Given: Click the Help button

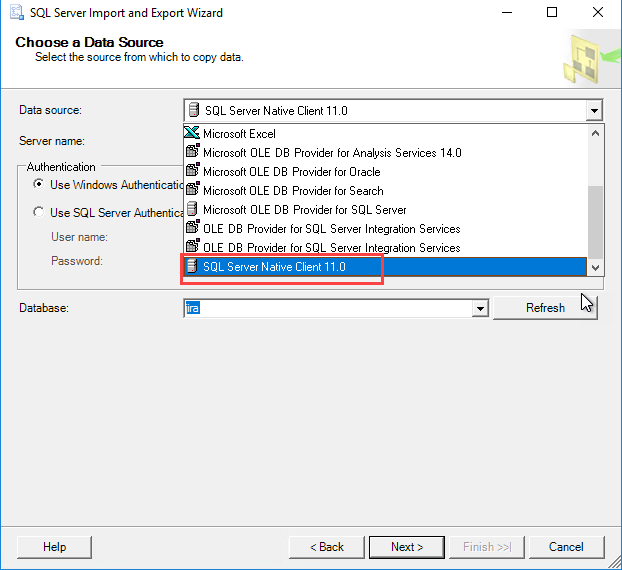Looking at the screenshot, I should point(54,547).
